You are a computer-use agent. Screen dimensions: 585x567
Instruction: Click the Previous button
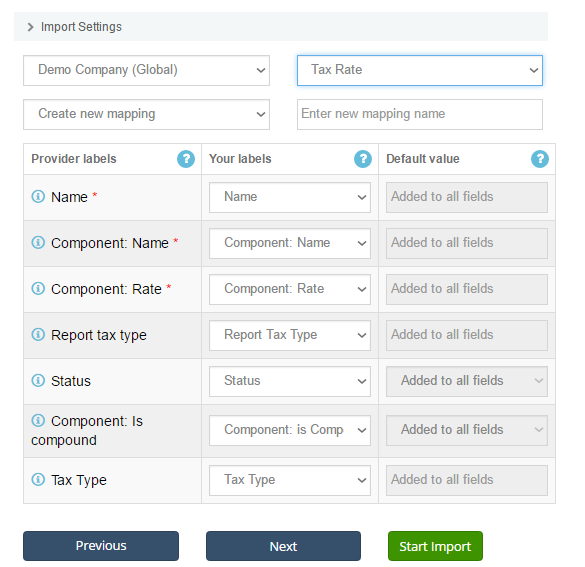tap(101, 546)
